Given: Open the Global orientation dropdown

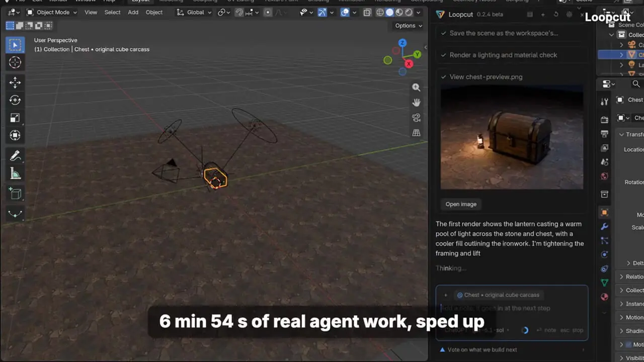Looking at the screenshot, I should pos(194,12).
